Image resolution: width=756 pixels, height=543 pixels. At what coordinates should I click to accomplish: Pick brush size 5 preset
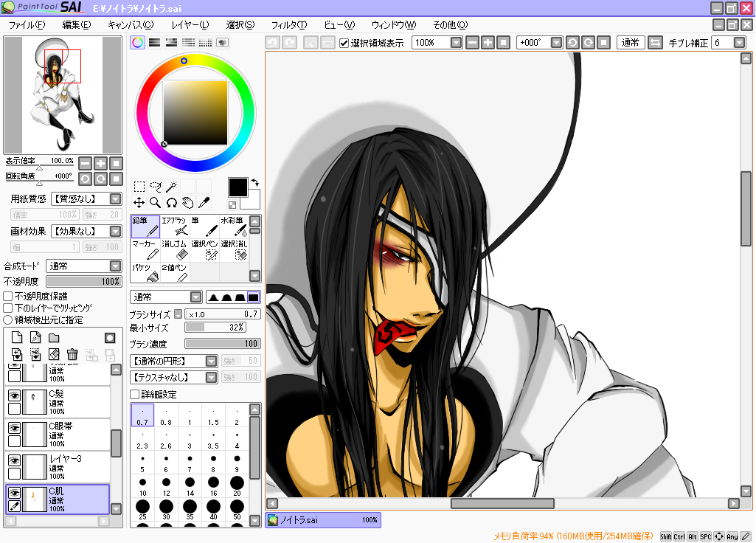(142, 463)
